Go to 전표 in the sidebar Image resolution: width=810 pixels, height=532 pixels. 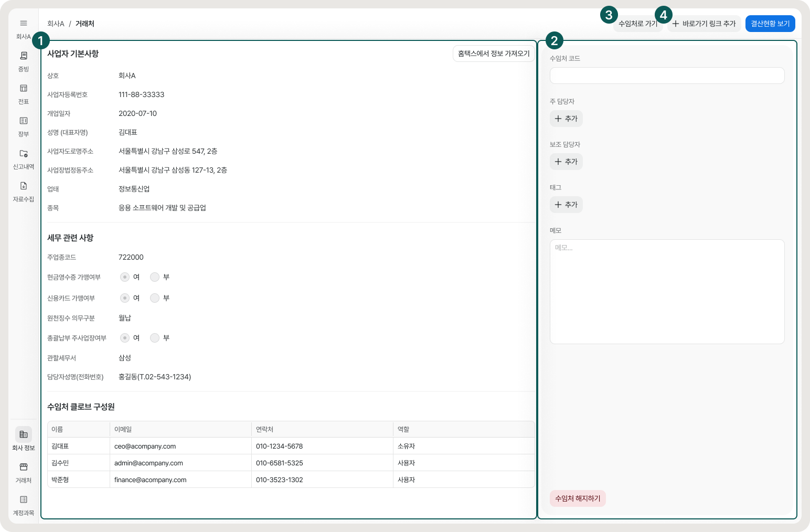24,89
